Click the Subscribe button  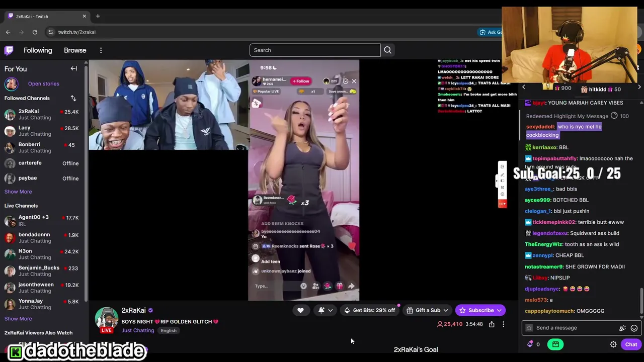pyautogui.click(x=476, y=310)
